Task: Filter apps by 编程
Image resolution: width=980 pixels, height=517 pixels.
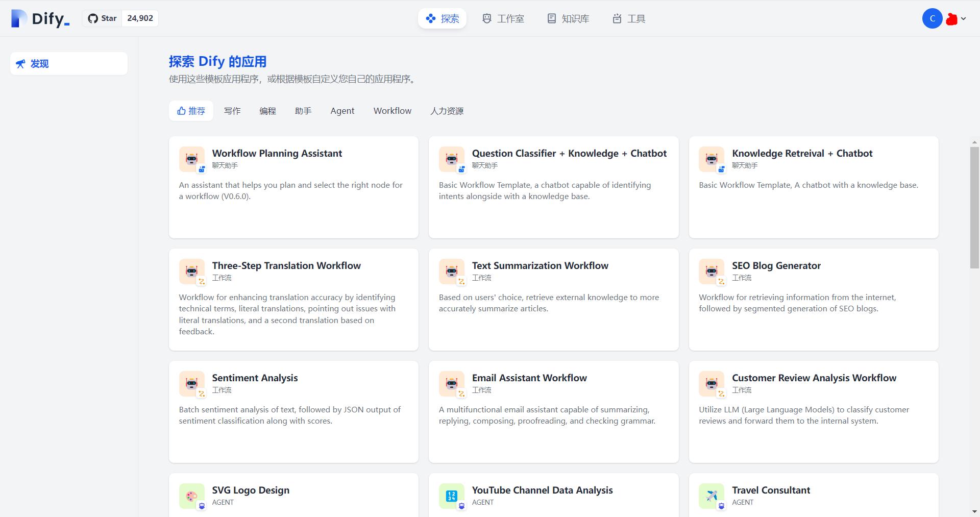Action: point(267,111)
